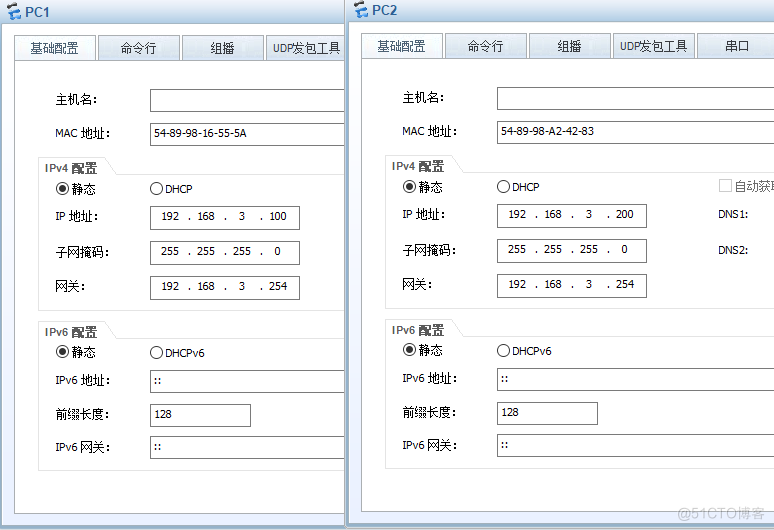
Task: Click PC1 IPv6 网关 field
Action: point(247,448)
